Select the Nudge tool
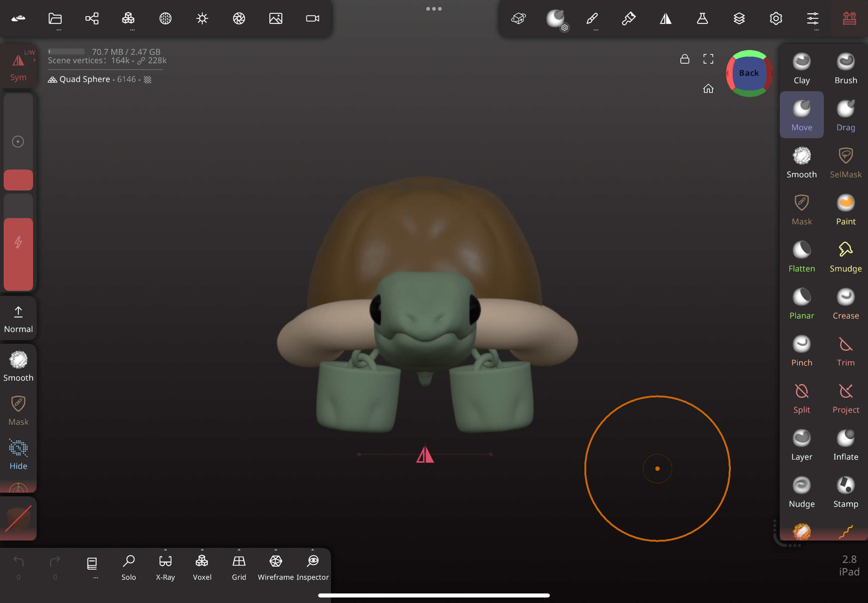 tap(801, 492)
